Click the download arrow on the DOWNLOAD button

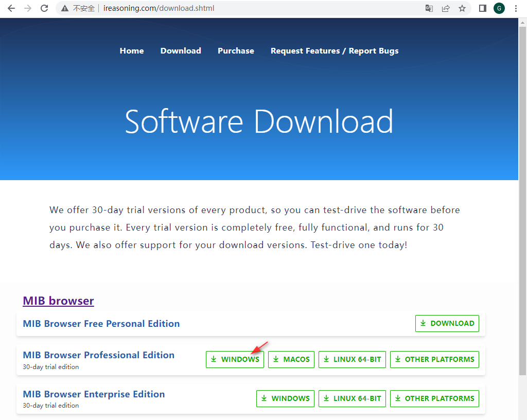424,323
